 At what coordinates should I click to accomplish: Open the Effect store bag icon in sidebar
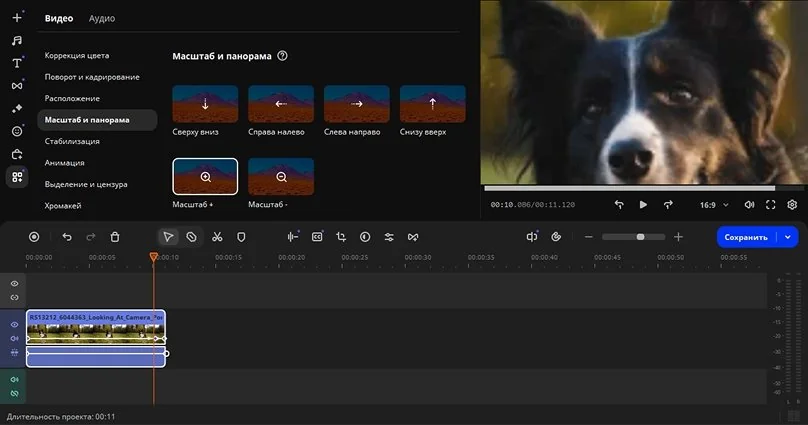(x=17, y=154)
